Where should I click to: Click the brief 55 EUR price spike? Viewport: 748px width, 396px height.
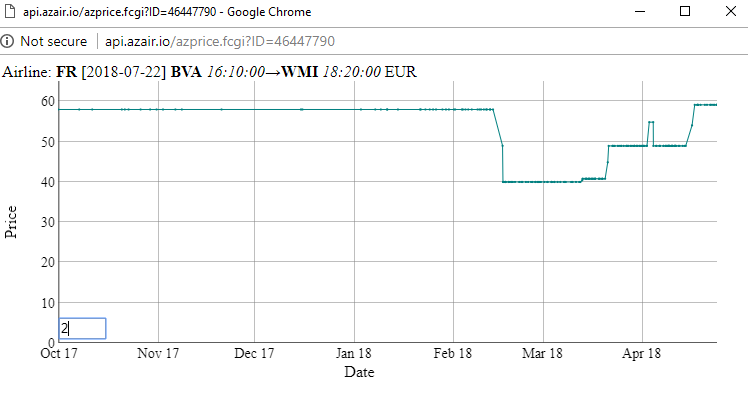point(651,122)
